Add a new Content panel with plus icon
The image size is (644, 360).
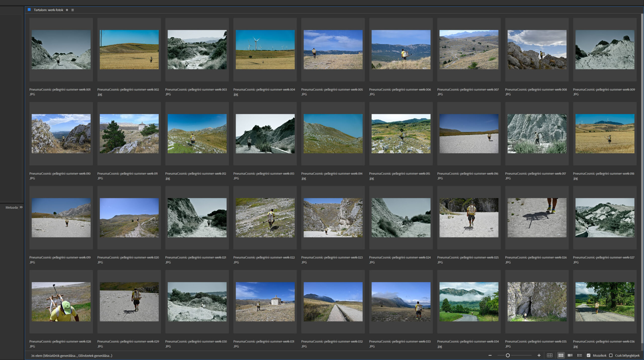tap(67, 10)
